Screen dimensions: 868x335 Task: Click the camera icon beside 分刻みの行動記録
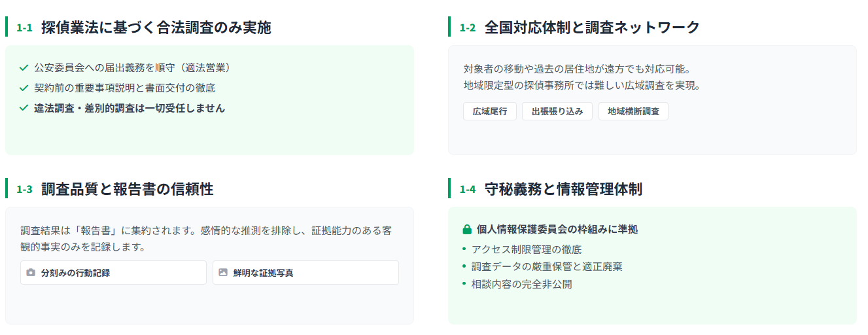coord(31,272)
